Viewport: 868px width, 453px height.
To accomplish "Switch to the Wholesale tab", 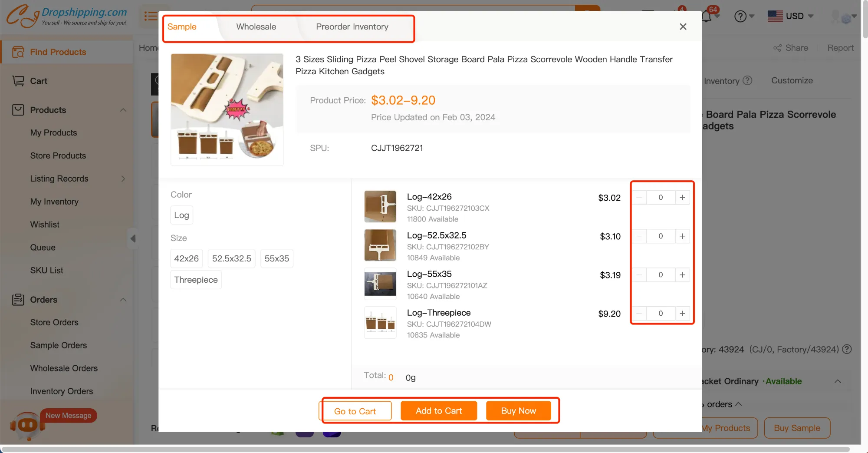I will click(x=256, y=27).
